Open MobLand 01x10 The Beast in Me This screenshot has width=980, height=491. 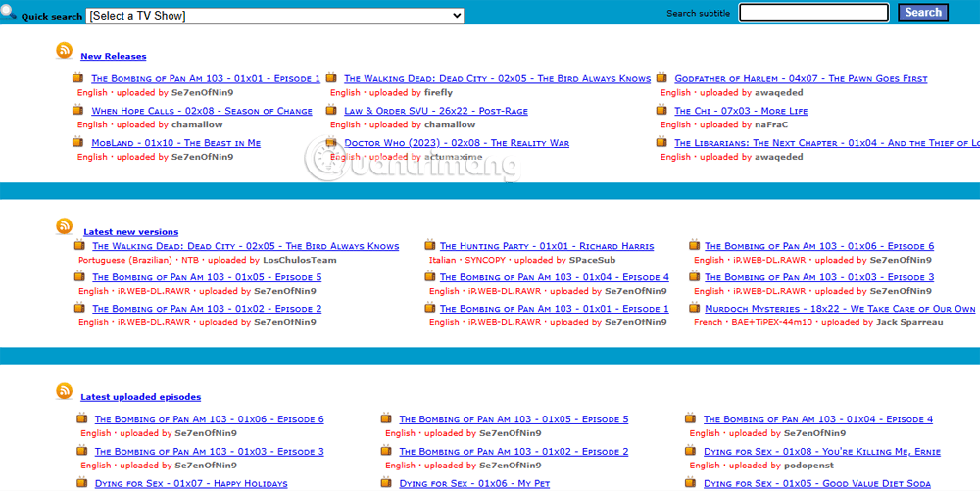pos(175,143)
